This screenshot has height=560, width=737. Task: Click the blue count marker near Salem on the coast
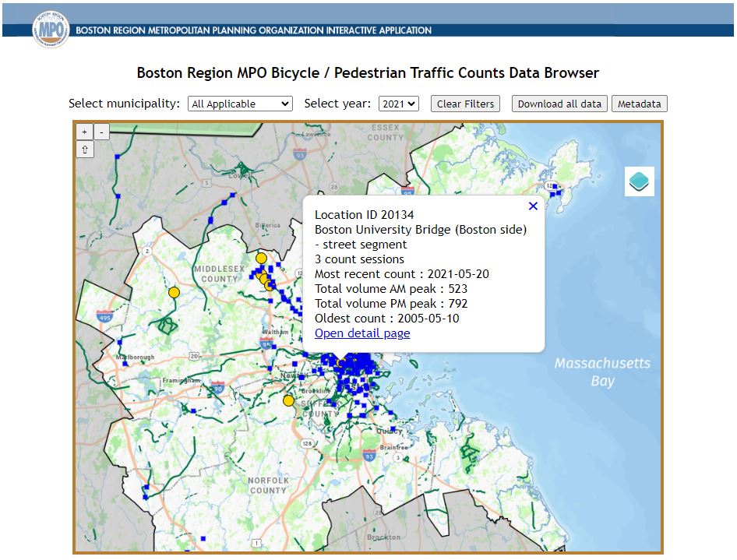[553, 187]
